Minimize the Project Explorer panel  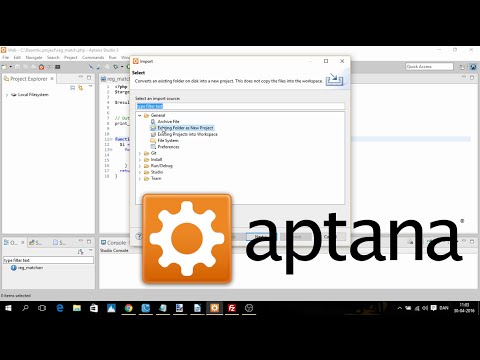click(81, 77)
